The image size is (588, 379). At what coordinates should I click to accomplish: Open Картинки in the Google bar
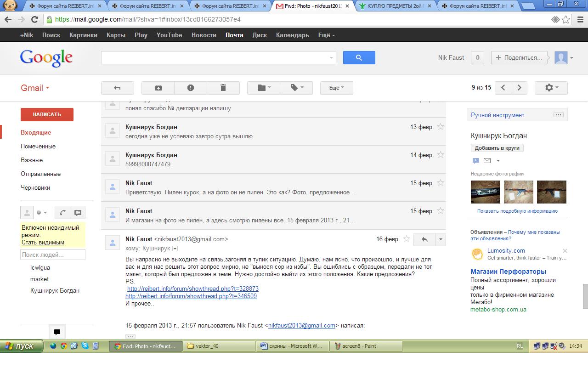tap(83, 35)
